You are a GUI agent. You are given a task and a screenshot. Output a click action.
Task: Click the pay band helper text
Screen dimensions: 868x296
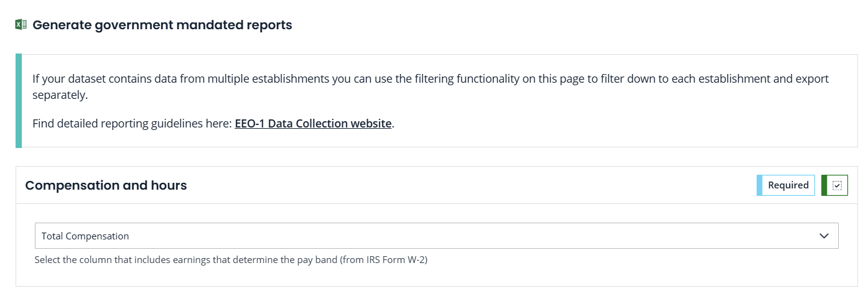[x=231, y=260]
